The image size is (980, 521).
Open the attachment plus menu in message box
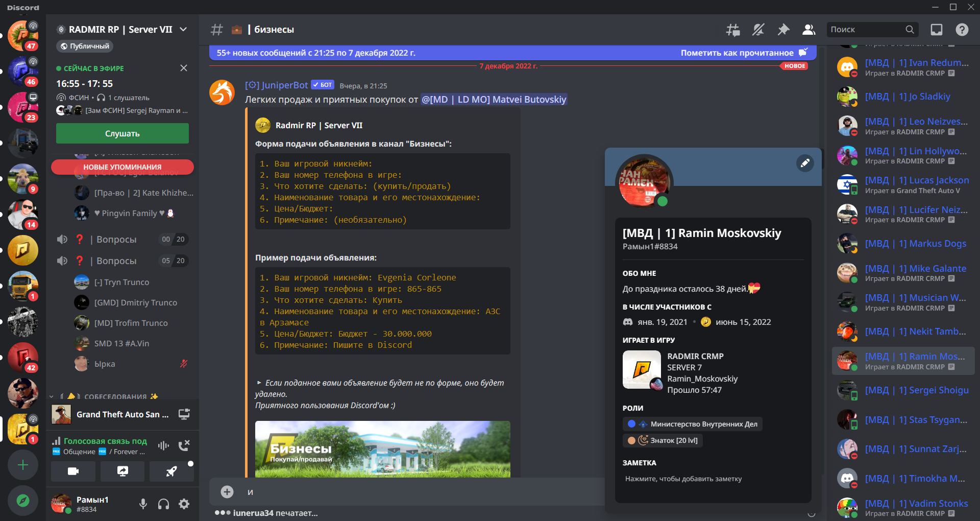pos(226,492)
